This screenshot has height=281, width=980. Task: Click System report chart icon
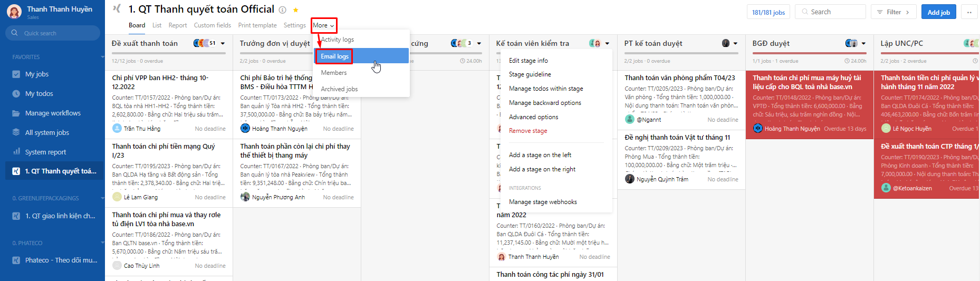point(16,152)
